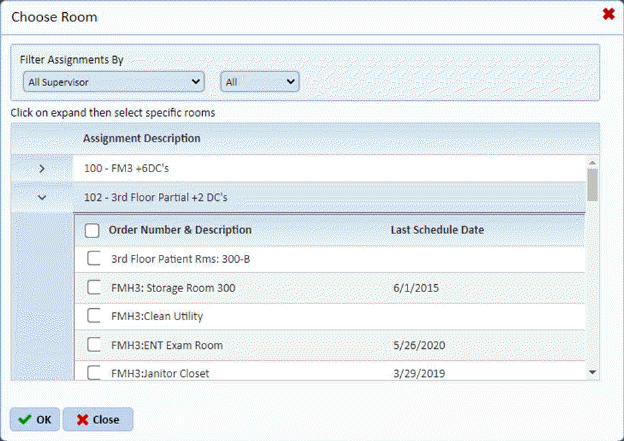Close dialog with red X icon
The width and height of the screenshot is (624, 441).
(x=608, y=14)
